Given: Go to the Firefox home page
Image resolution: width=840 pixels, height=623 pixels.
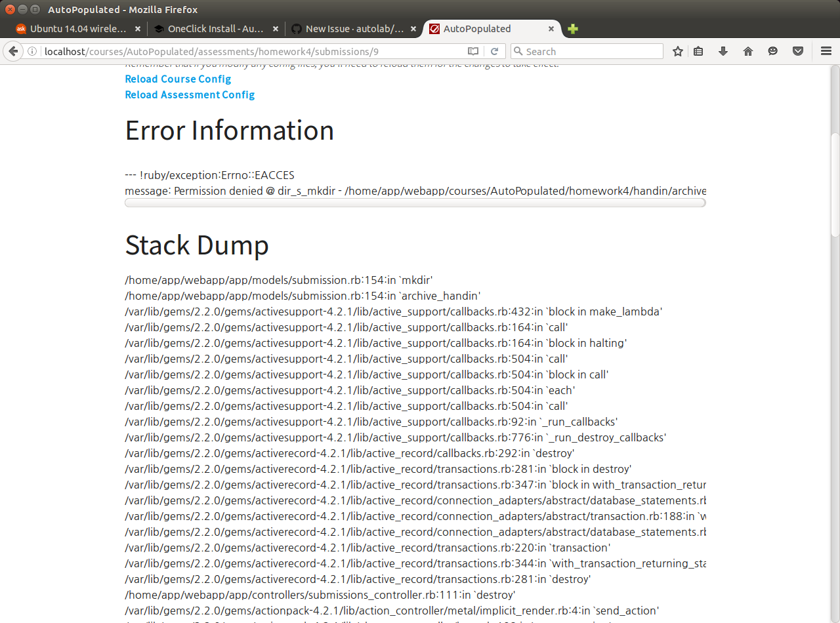Looking at the screenshot, I should pyautogui.click(x=747, y=50).
